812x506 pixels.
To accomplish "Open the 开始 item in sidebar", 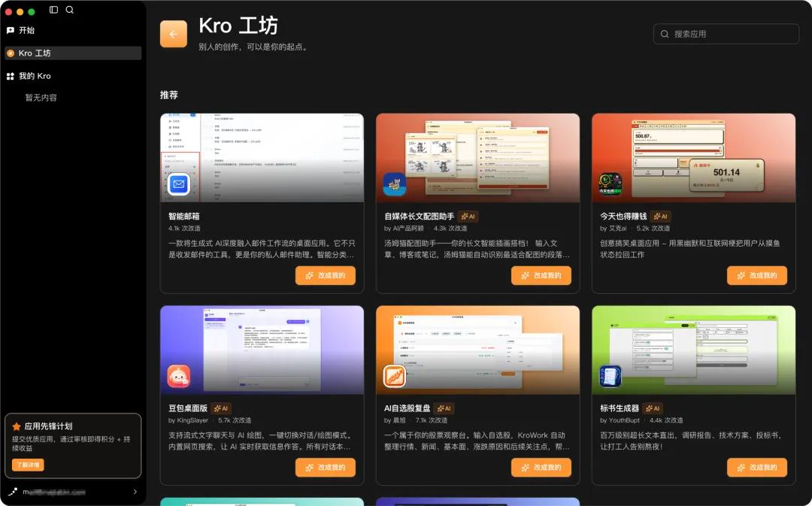I will tap(73, 30).
